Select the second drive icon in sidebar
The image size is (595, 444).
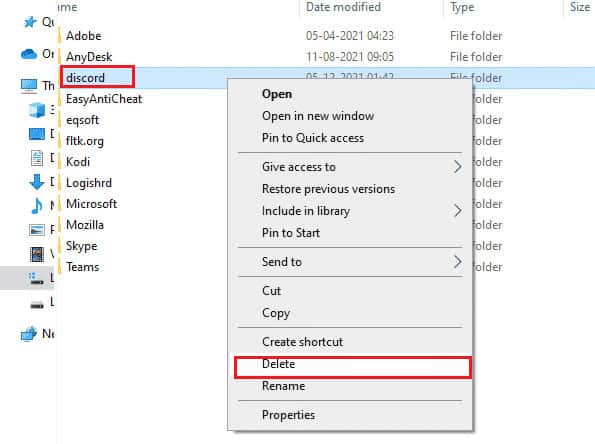pyautogui.click(x=37, y=304)
